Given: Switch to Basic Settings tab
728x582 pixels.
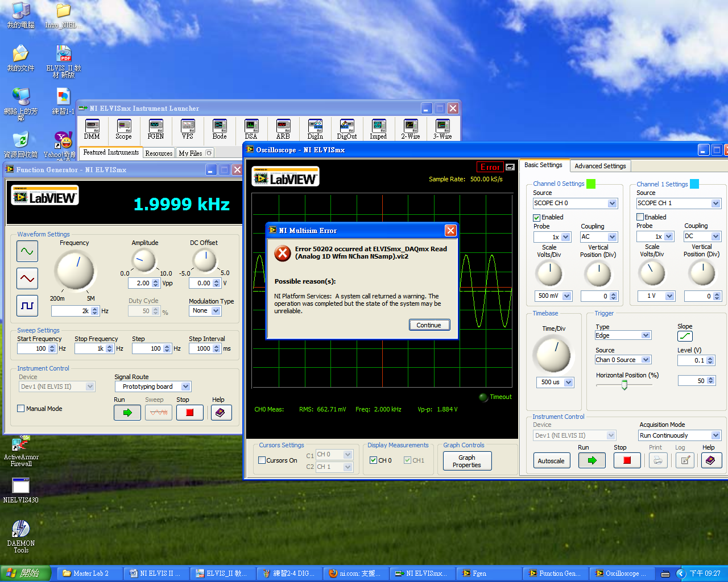Looking at the screenshot, I should [x=543, y=165].
